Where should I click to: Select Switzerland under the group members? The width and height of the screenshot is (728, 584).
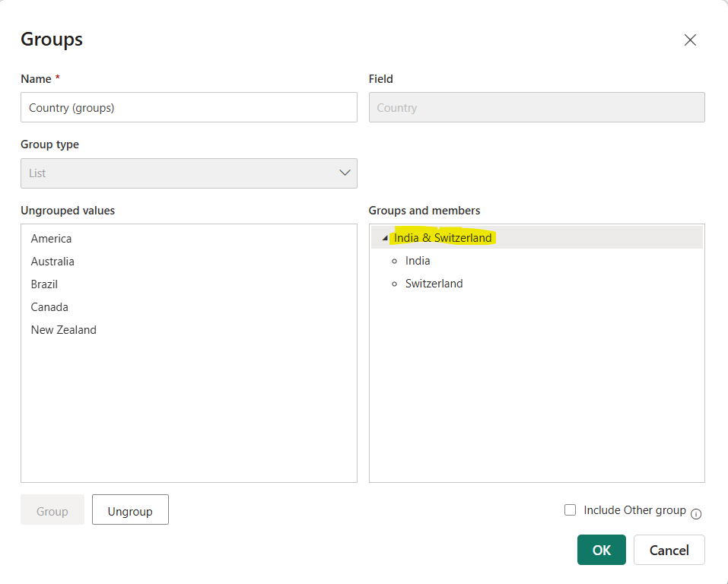tap(434, 284)
